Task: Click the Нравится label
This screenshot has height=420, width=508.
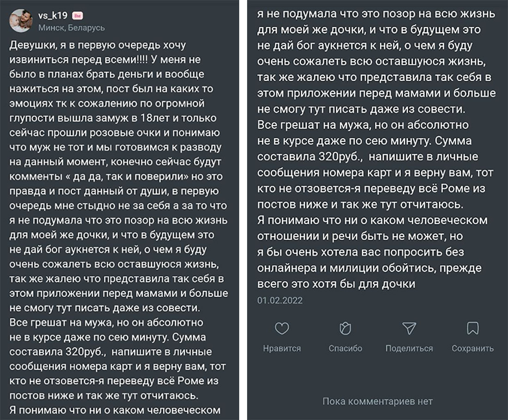Action: [x=282, y=348]
